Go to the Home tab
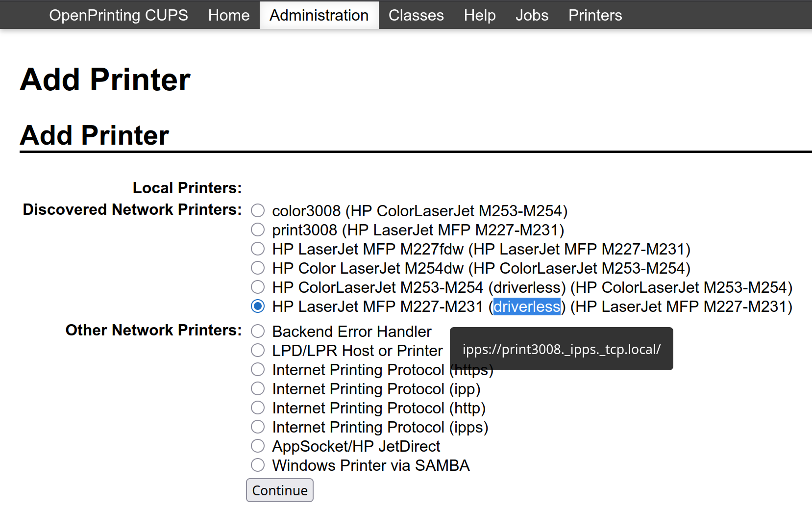This screenshot has height=511, width=812. 229,15
